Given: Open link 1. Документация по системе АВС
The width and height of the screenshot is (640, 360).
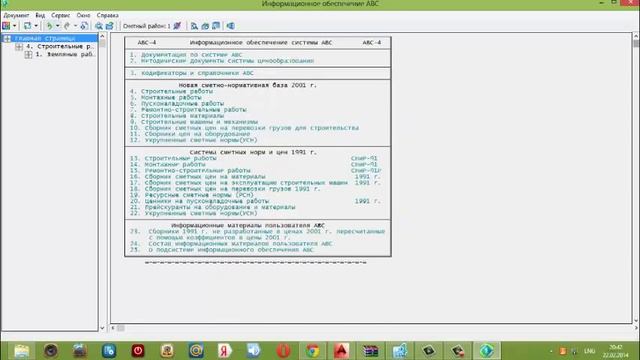Looking at the screenshot, I should click(x=186, y=55).
